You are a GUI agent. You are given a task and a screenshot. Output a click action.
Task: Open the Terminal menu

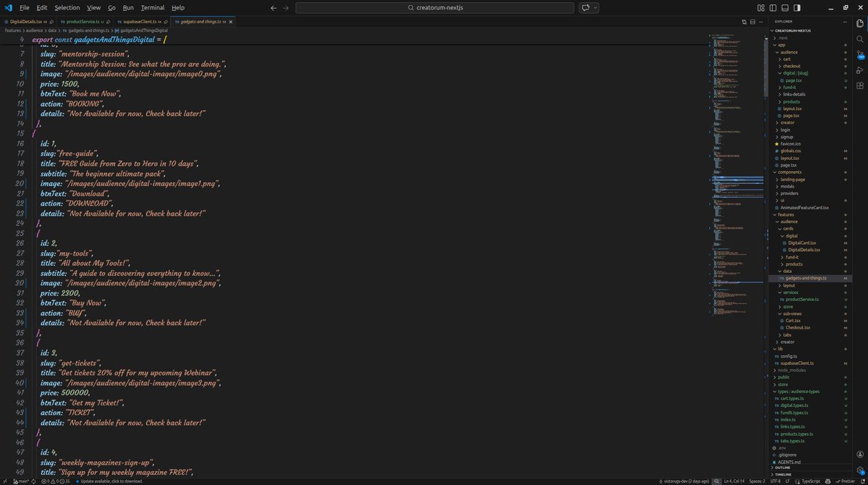click(153, 7)
